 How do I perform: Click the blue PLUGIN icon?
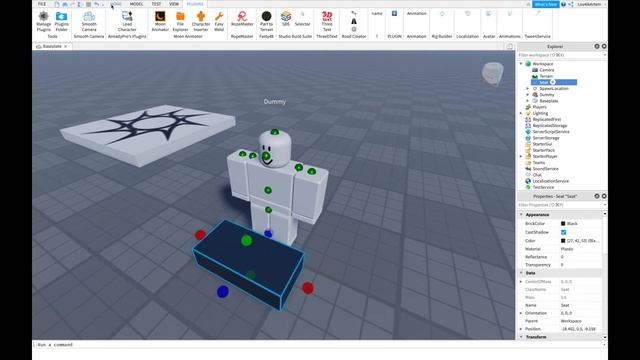[x=394, y=13]
